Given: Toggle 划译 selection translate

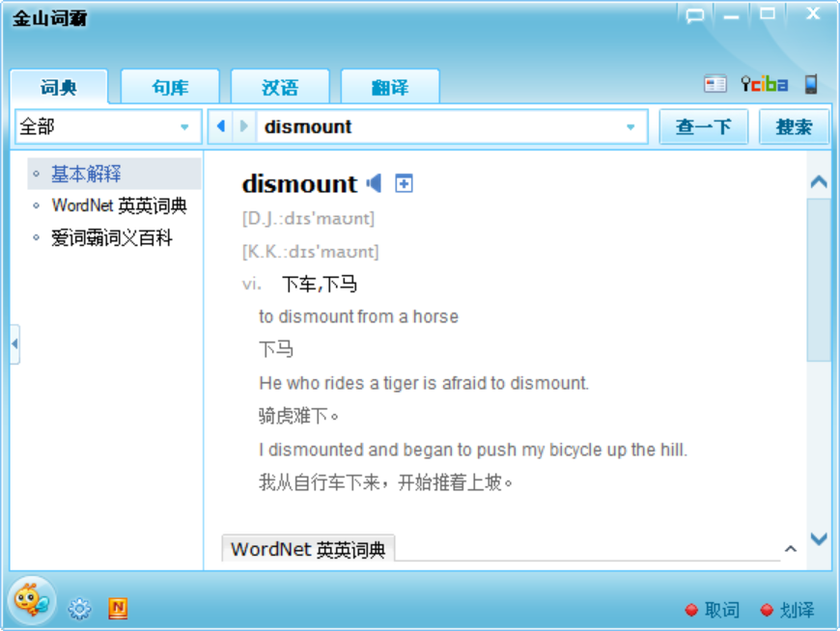Looking at the screenshot, I should tap(788, 610).
